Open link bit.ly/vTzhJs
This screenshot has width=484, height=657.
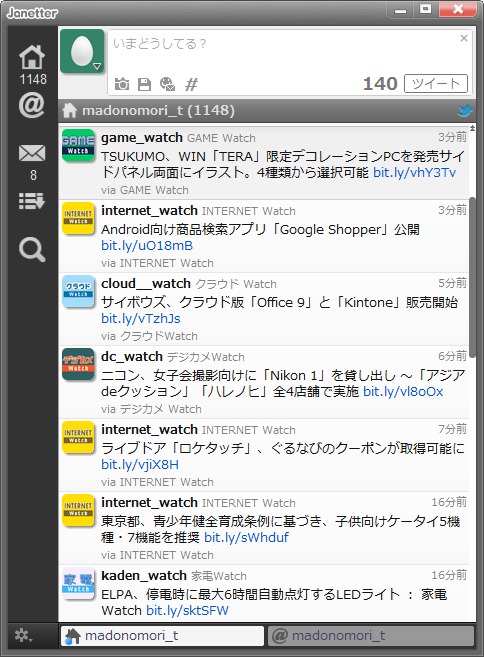141,318
